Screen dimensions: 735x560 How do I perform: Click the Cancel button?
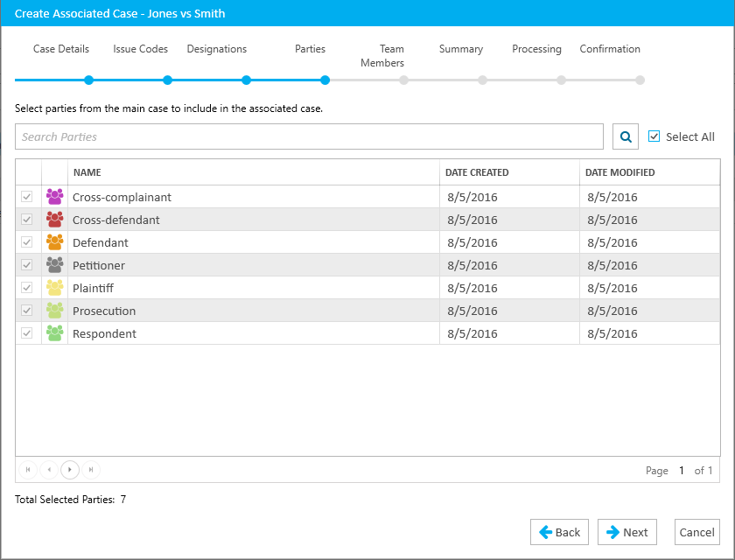click(696, 532)
